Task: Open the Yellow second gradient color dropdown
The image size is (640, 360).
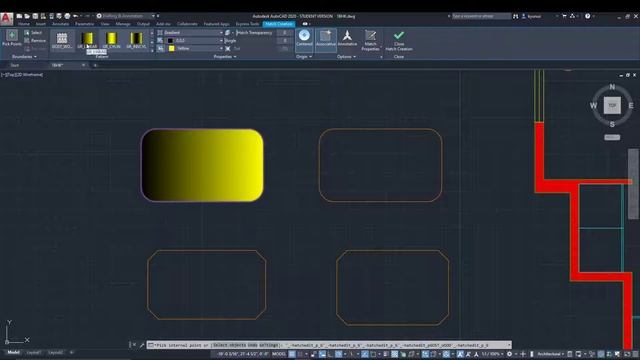Action: tap(193, 48)
